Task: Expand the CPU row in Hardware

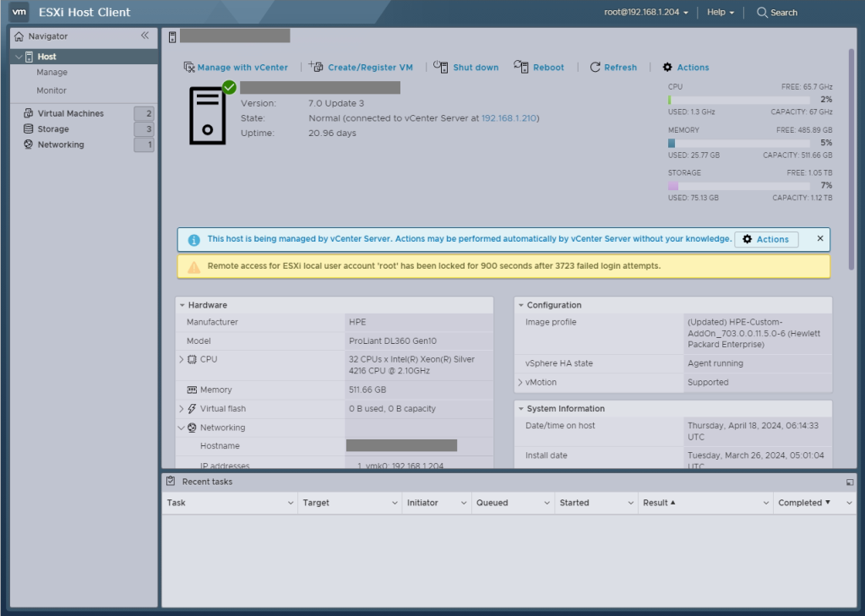Action: 181,359
